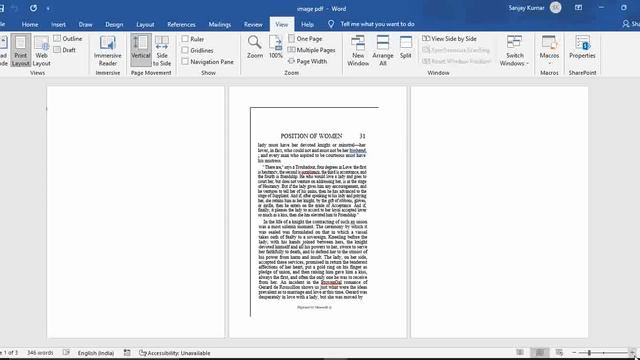Image resolution: width=640 pixels, height=360 pixels.
Task: Click the page number indicator in status bar
Action: (x=9, y=352)
